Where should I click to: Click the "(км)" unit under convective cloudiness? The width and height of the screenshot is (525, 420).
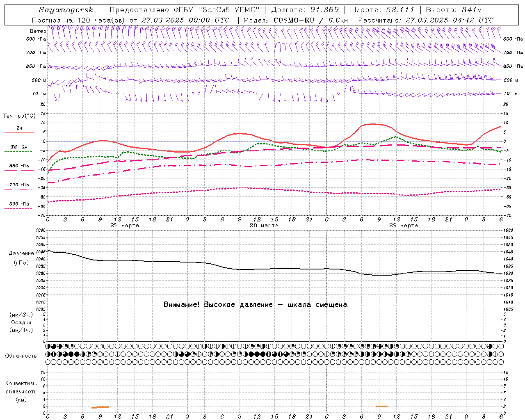coord(21,399)
